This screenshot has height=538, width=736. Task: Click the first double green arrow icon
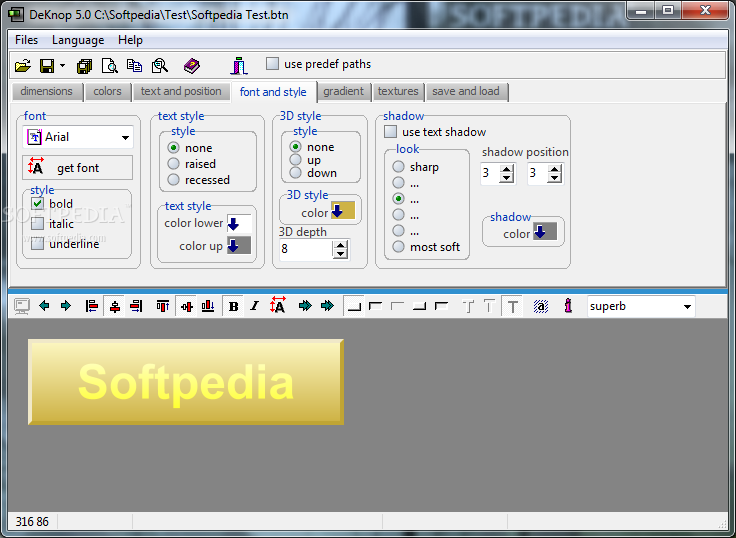pos(305,306)
